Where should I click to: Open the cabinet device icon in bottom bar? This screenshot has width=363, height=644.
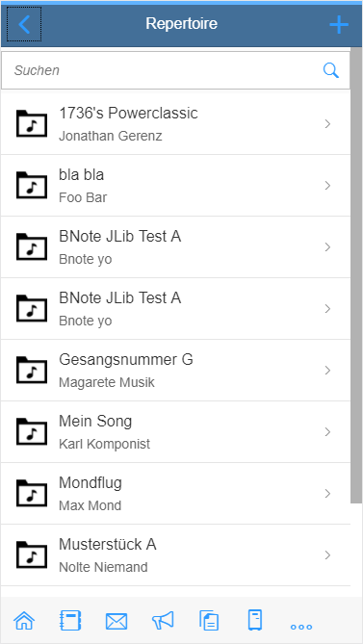point(255,620)
